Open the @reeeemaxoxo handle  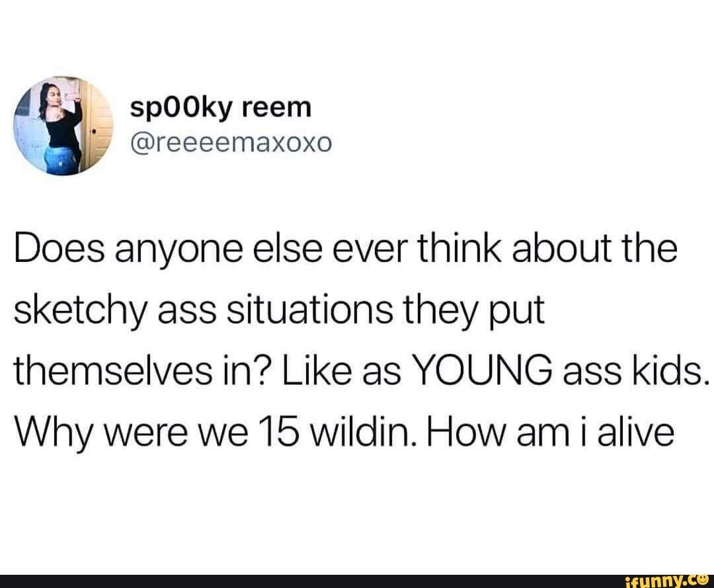click(231, 144)
